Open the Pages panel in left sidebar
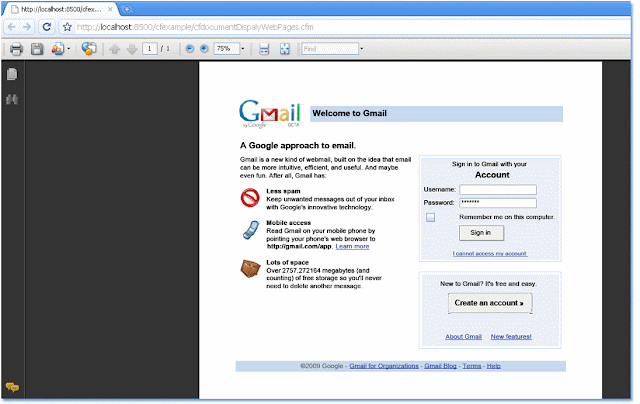Screen dimensions: 640x404 (x=12, y=74)
